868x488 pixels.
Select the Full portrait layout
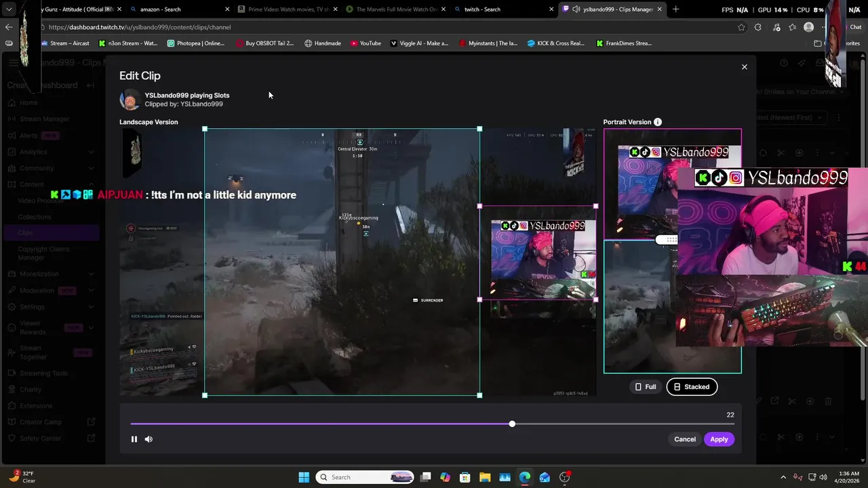645,387
